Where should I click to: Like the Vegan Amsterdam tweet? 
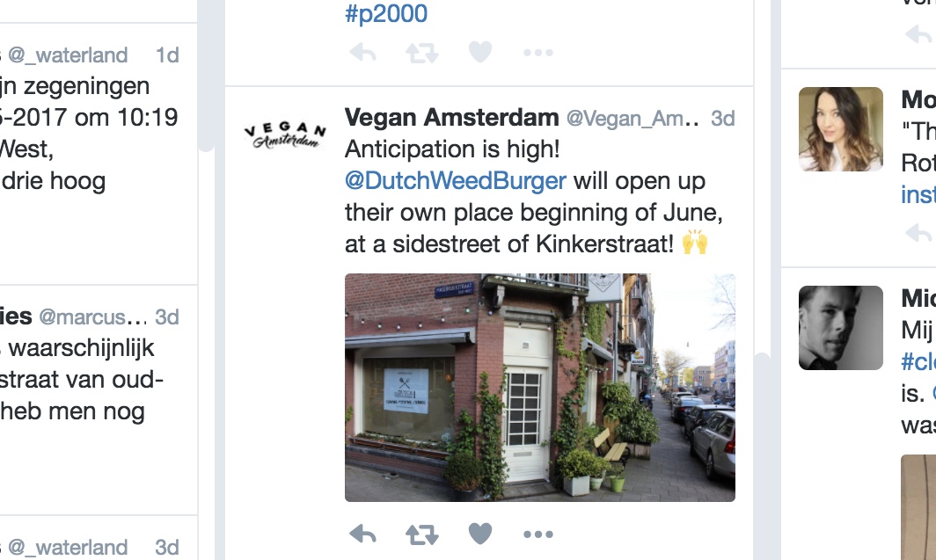[x=480, y=534]
